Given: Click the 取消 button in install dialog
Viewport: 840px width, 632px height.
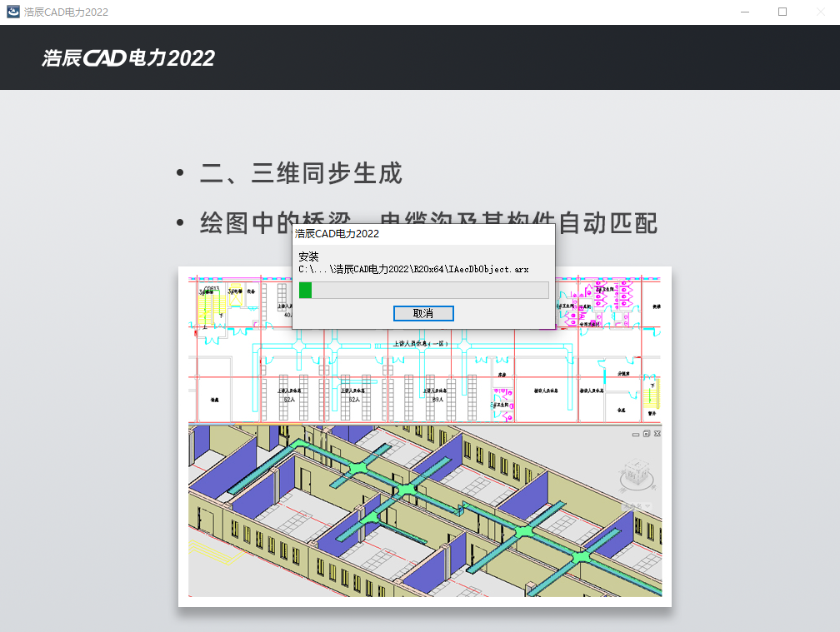Looking at the screenshot, I should (423, 314).
